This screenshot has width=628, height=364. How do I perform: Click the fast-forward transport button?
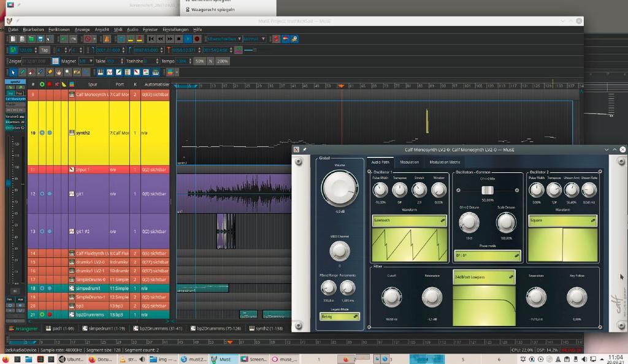[169, 39]
